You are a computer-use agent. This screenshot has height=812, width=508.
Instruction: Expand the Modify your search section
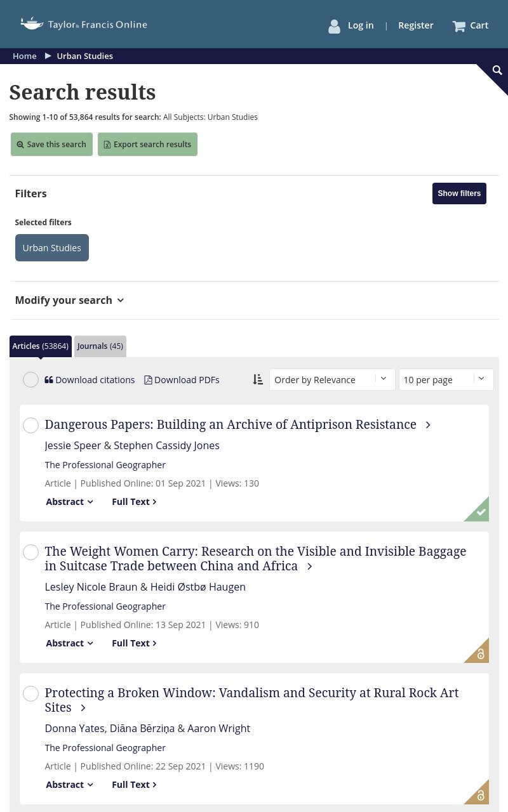(69, 300)
